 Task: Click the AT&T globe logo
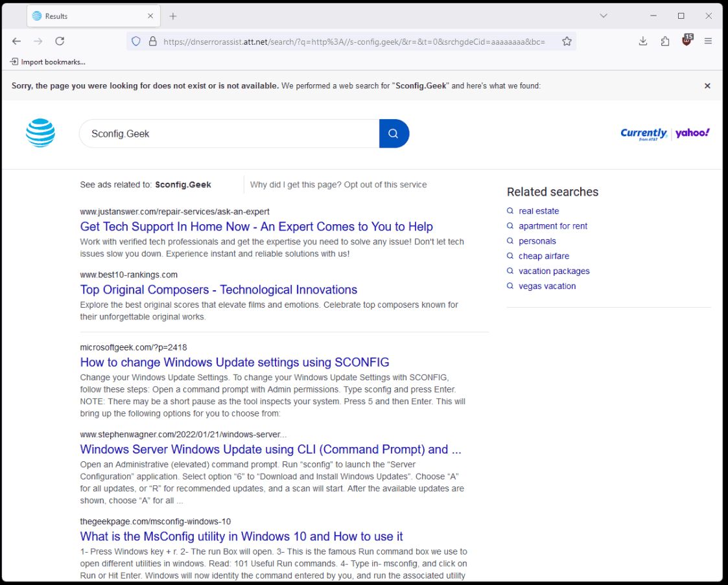(40, 133)
